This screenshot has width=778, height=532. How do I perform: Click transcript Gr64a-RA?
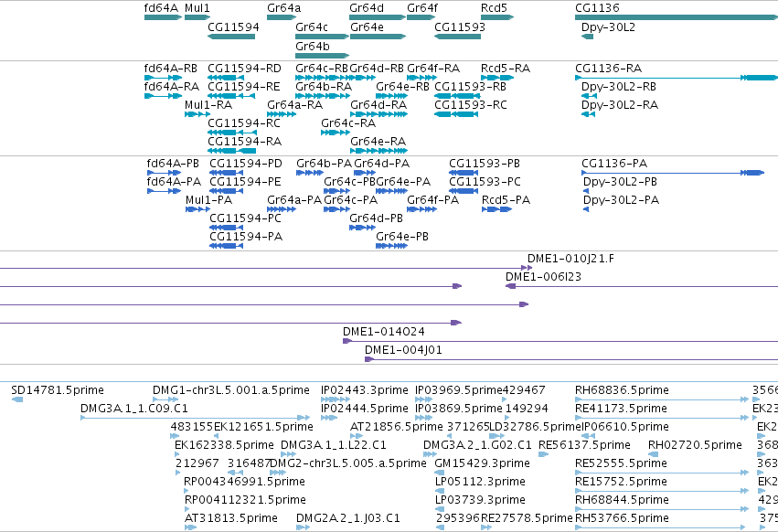282,114
